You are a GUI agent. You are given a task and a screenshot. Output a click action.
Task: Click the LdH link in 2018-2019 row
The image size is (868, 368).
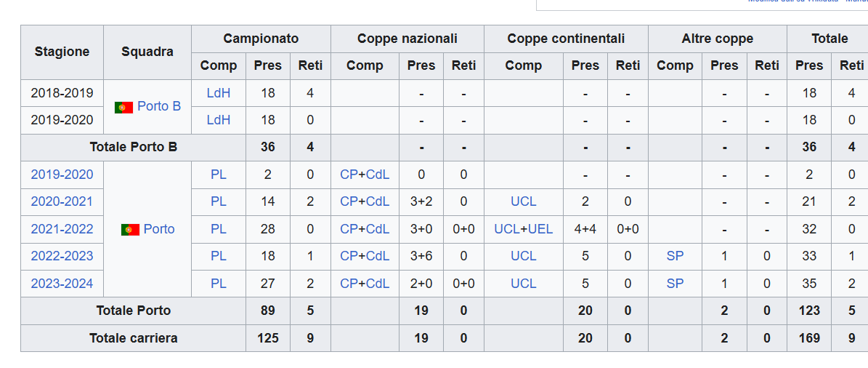(219, 93)
